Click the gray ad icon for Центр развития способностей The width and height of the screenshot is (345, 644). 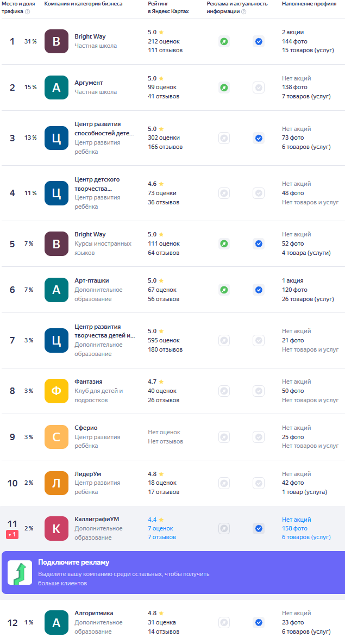pyautogui.click(x=224, y=138)
